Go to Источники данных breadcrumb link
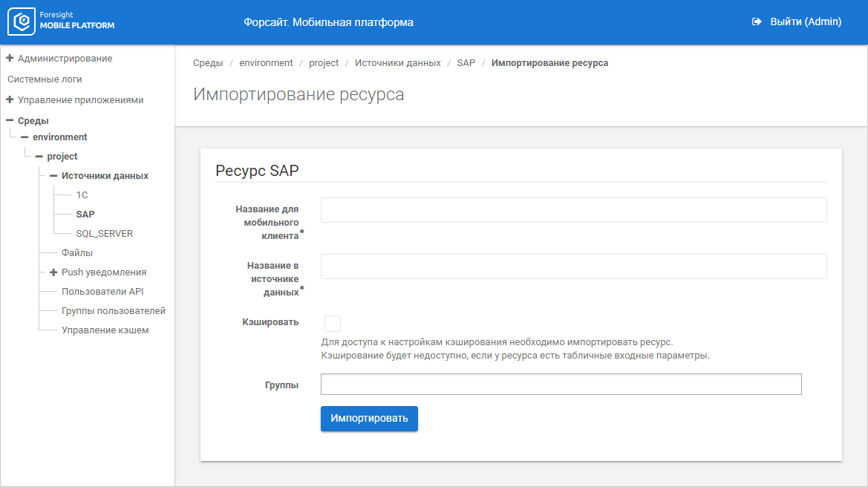This screenshot has width=868, height=487. click(397, 63)
